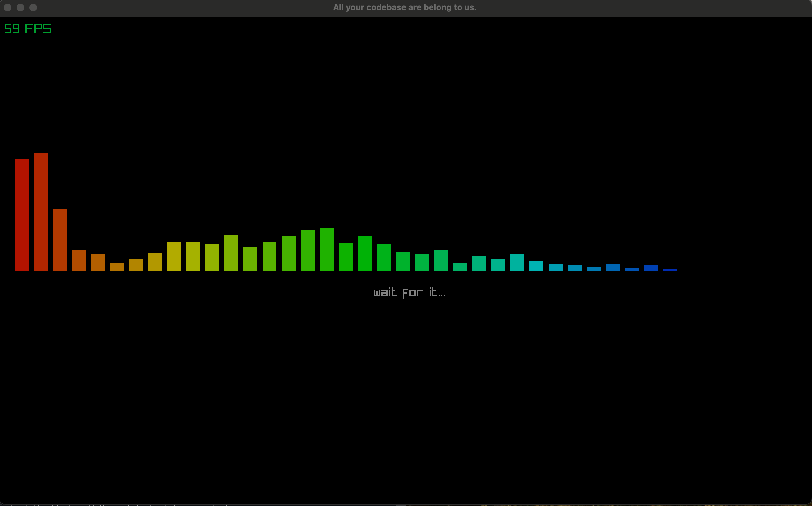Click the tall yellow-green bar before the dip
Viewport: 812px width, 506px height.
click(231, 253)
